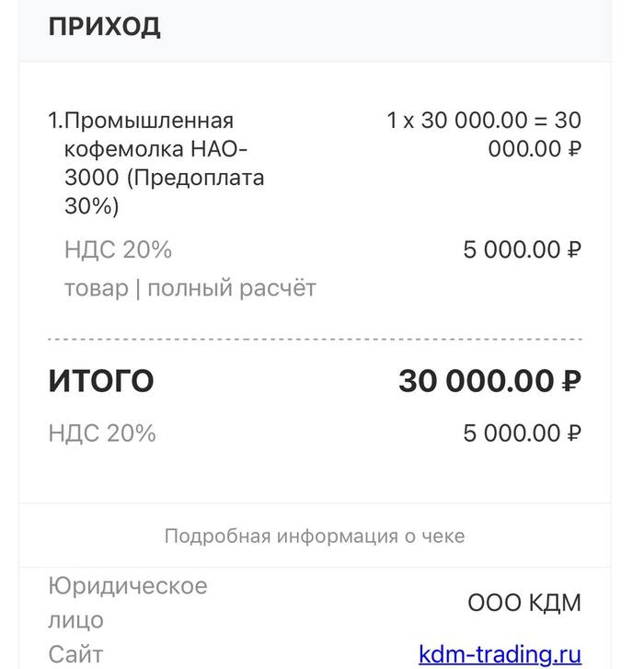644x669 pixels.
Task: Click the Подробная информация о чеке heading
Action: pos(315,536)
